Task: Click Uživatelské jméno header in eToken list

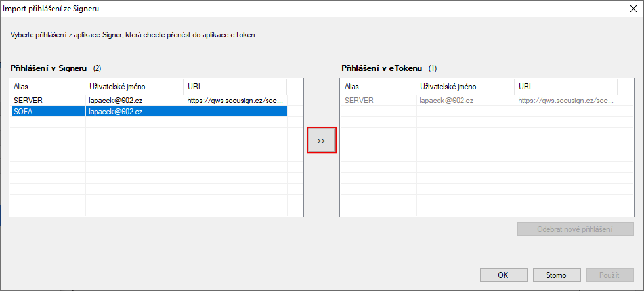Action: click(x=465, y=86)
